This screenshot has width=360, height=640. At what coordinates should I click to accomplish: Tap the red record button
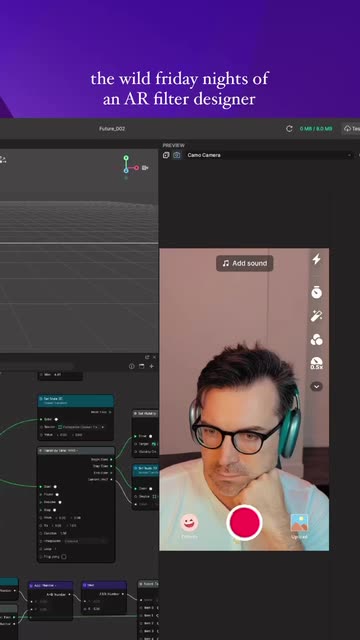pyautogui.click(x=244, y=522)
